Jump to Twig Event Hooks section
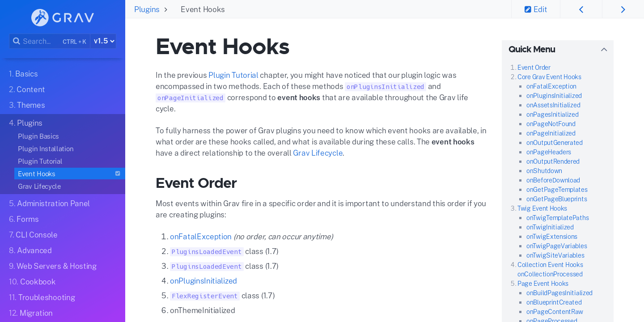 tap(542, 208)
